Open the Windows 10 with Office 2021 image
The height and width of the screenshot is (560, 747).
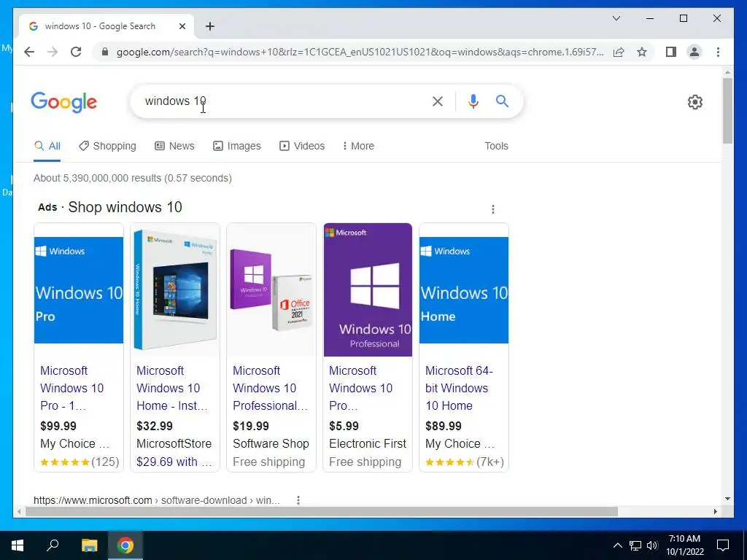click(x=271, y=290)
